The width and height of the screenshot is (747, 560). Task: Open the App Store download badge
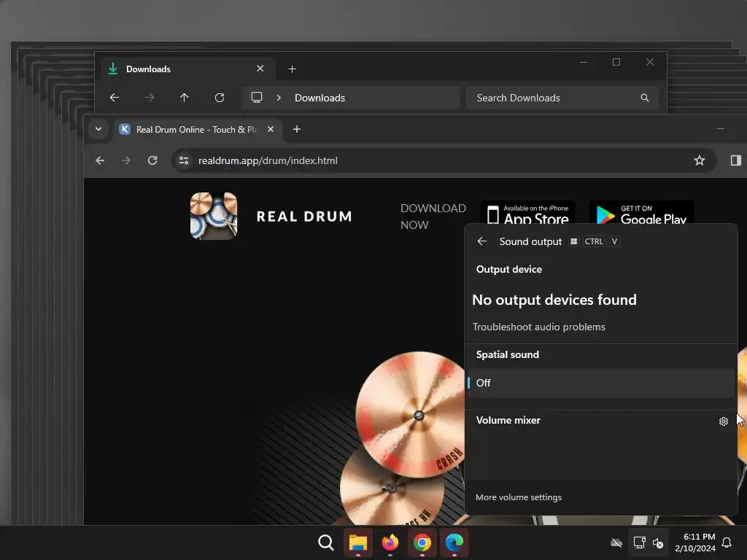coord(528,213)
